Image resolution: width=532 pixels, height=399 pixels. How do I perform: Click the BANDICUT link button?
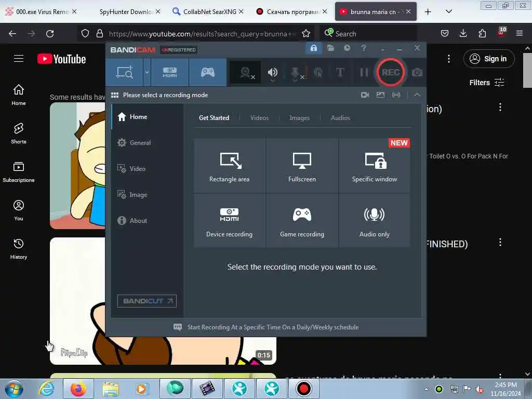click(x=147, y=301)
